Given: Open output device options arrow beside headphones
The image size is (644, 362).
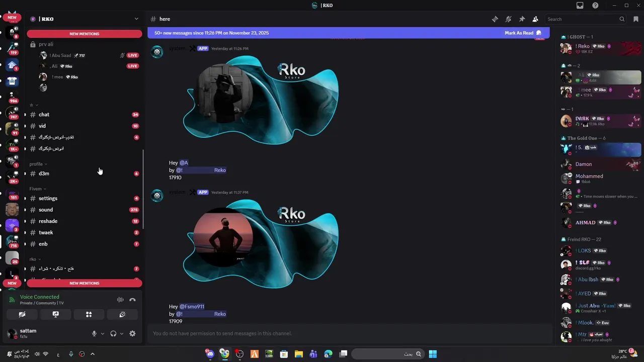Looking at the screenshot, I should pyautogui.click(x=122, y=333).
